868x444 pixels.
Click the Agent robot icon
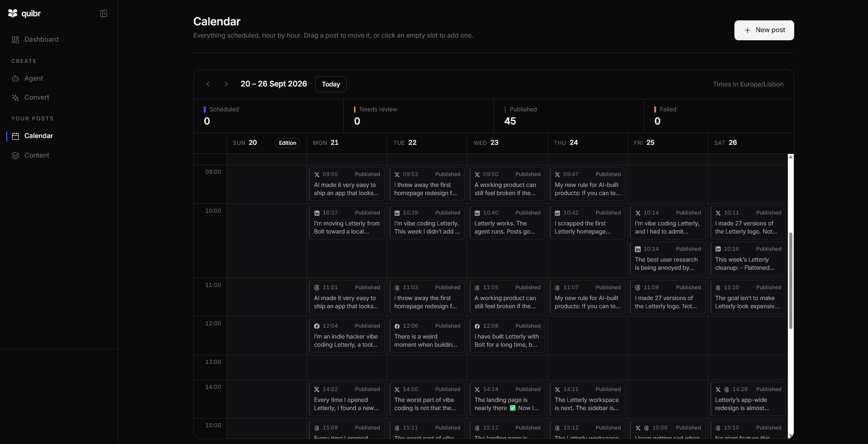(15, 78)
